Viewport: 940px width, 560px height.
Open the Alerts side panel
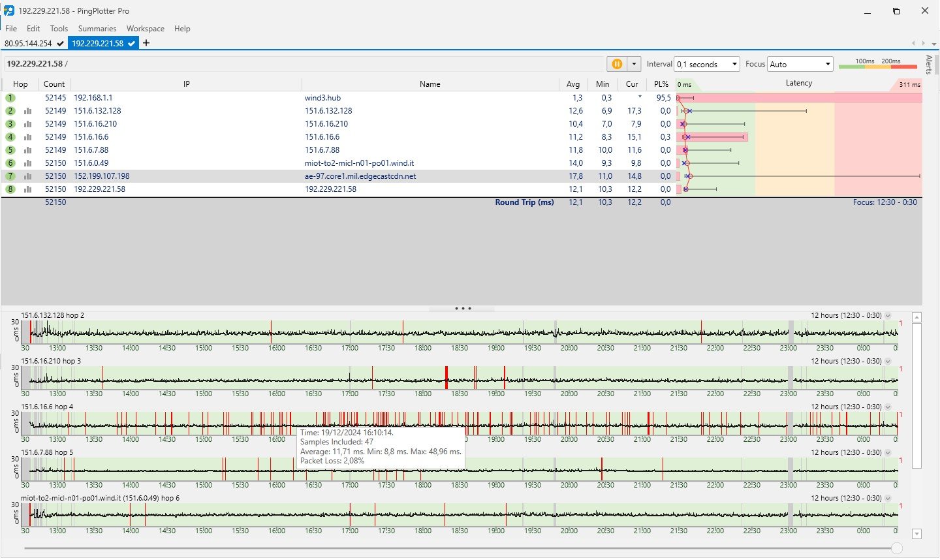point(929,65)
